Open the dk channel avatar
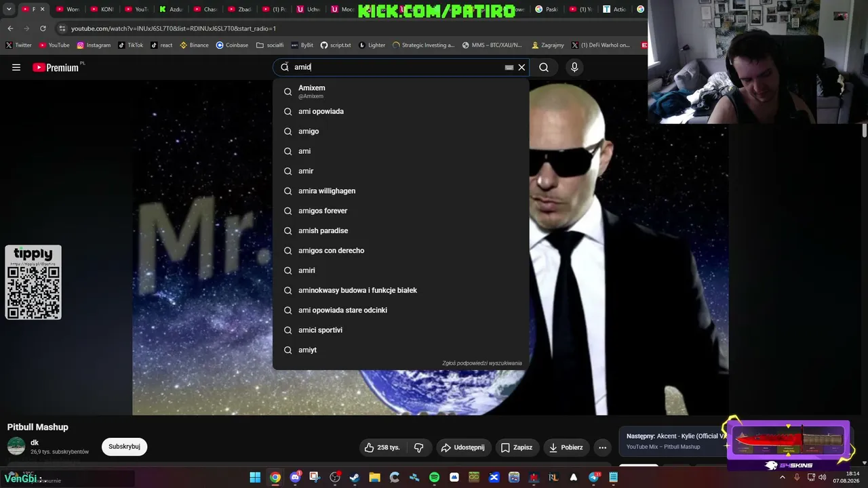The image size is (868, 488). (x=16, y=446)
